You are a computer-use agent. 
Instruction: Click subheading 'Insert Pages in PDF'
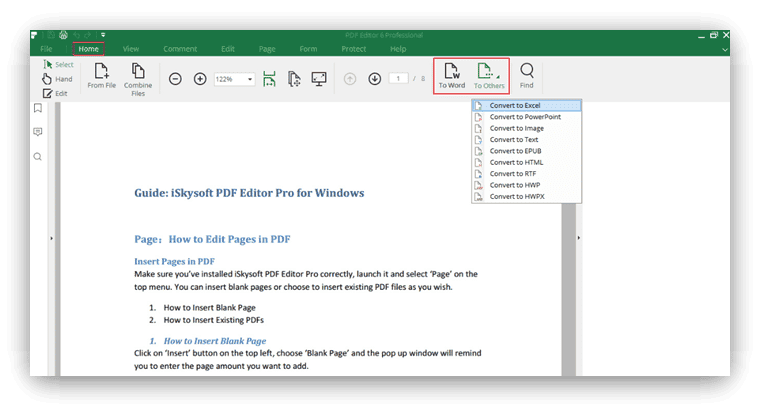pyautogui.click(x=174, y=261)
